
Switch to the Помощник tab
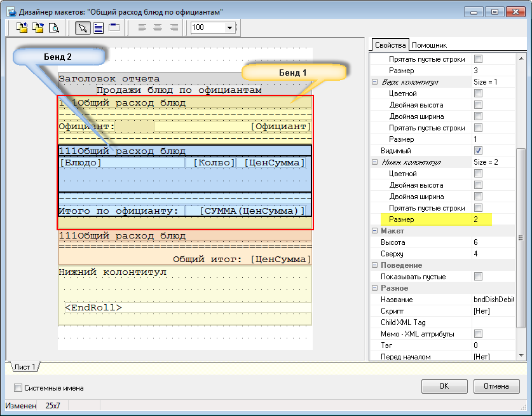click(429, 45)
